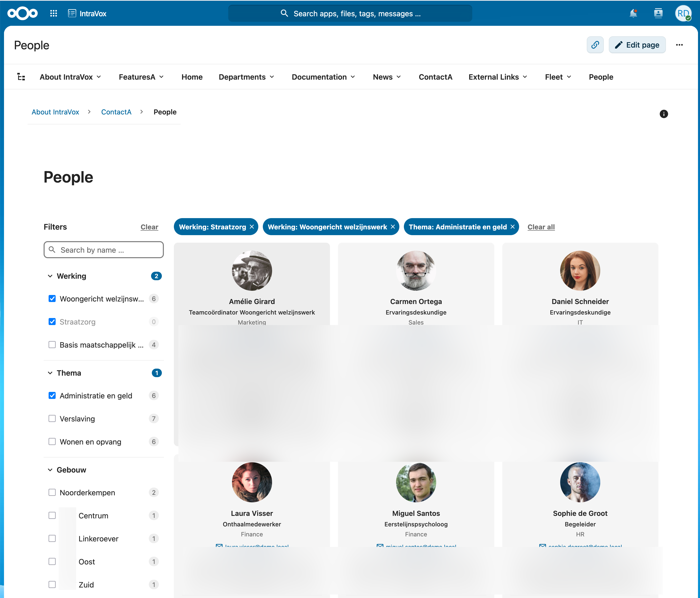Check the Oost building filter
The width and height of the screenshot is (700, 598).
52,561
